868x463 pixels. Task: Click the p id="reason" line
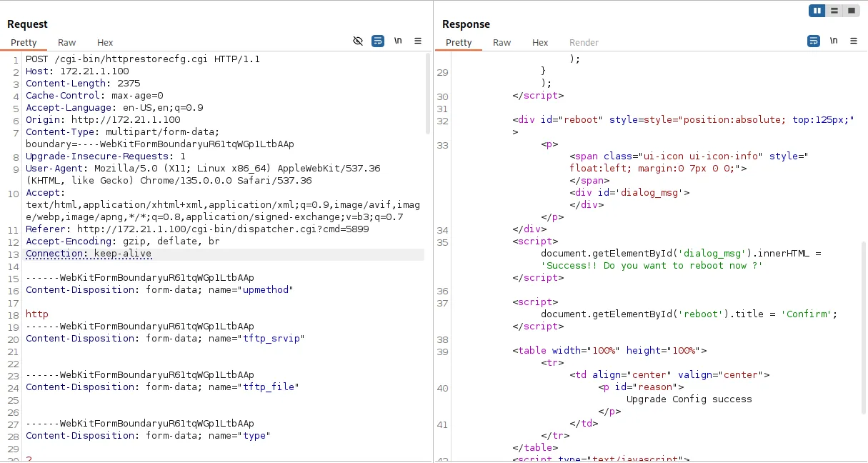(x=641, y=387)
